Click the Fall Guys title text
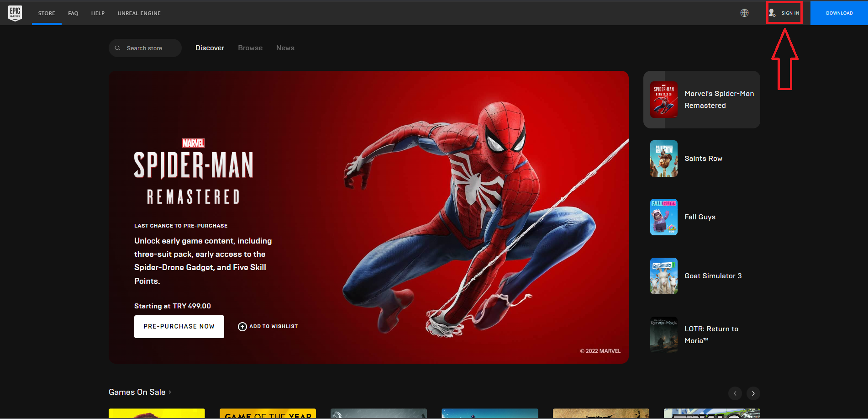 click(700, 217)
